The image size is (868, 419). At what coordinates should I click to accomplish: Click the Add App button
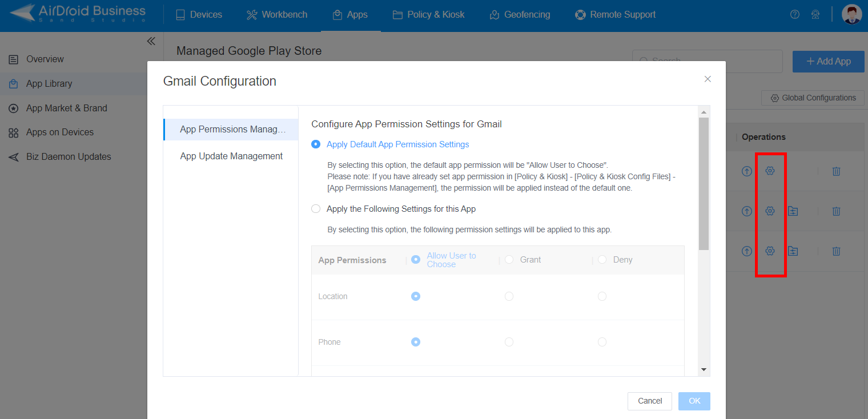pos(829,61)
